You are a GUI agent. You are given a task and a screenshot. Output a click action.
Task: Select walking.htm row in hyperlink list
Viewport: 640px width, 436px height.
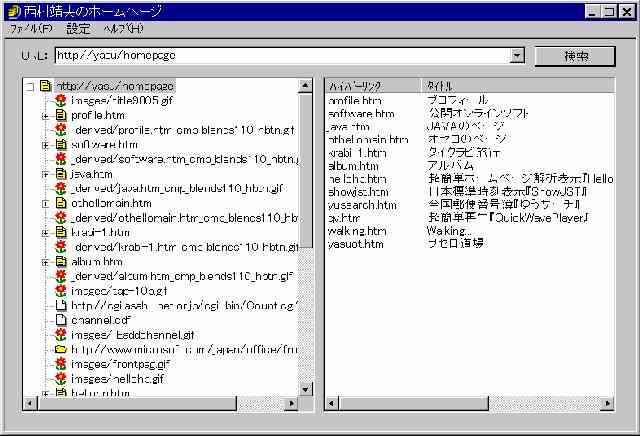tap(357, 231)
